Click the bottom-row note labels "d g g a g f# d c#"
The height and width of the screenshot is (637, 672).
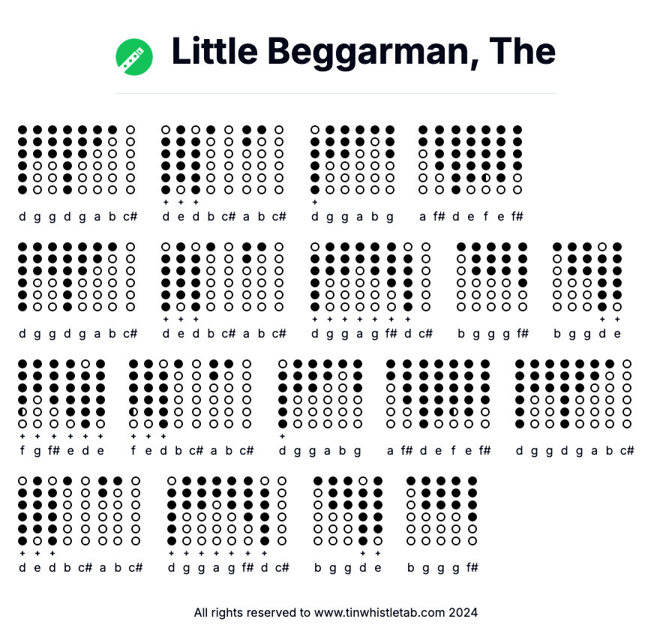pyautogui.click(x=226, y=568)
